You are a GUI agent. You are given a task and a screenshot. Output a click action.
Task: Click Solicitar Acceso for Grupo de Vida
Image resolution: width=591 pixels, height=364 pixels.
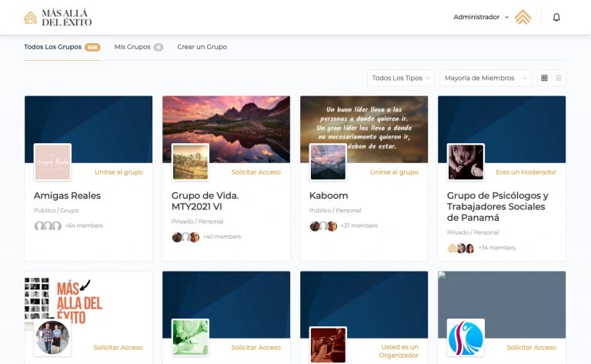tap(255, 172)
